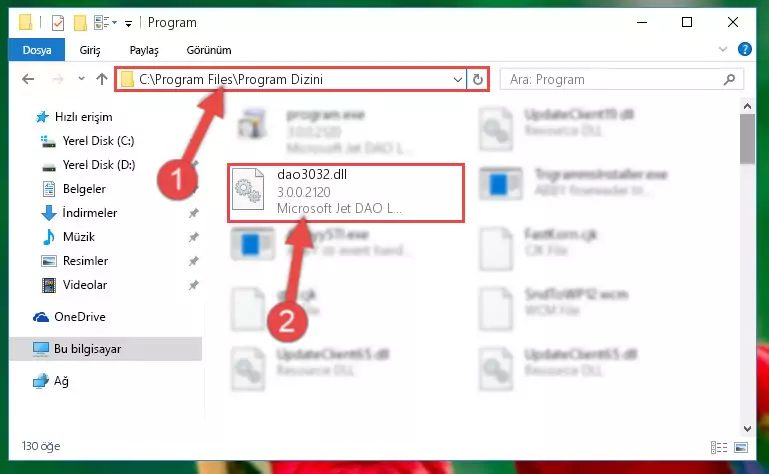Click the address bar path field

click(291, 79)
